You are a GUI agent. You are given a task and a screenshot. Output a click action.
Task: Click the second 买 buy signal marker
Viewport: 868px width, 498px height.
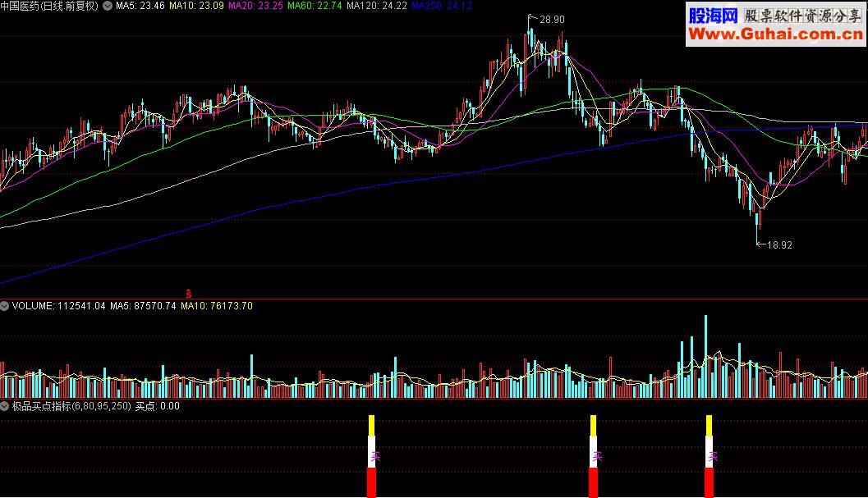pyautogui.click(x=597, y=456)
